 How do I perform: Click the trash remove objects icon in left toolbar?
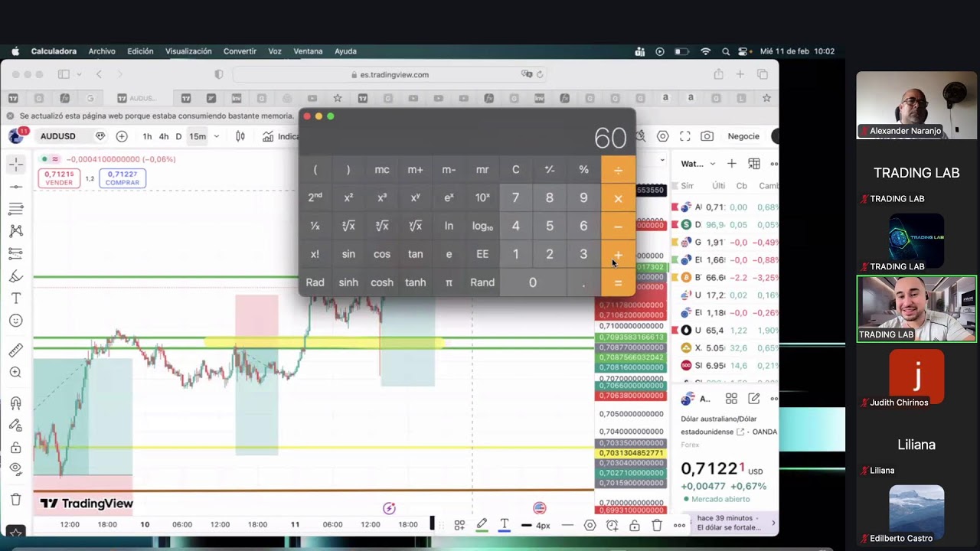point(16,500)
